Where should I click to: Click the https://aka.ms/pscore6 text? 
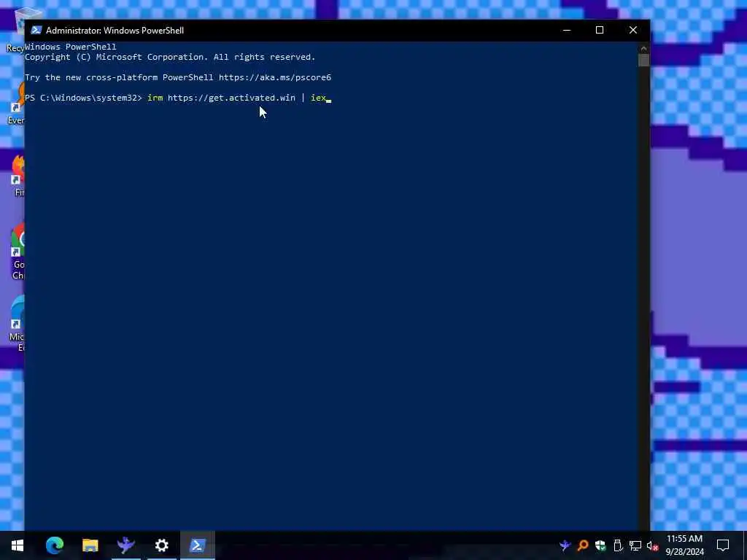click(275, 77)
